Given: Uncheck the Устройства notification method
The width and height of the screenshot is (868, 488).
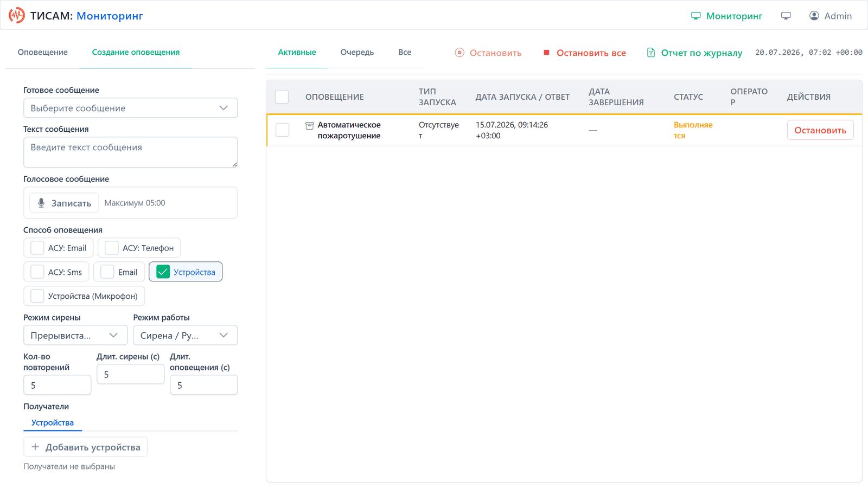Looking at the screenshot, I should 163,272.
